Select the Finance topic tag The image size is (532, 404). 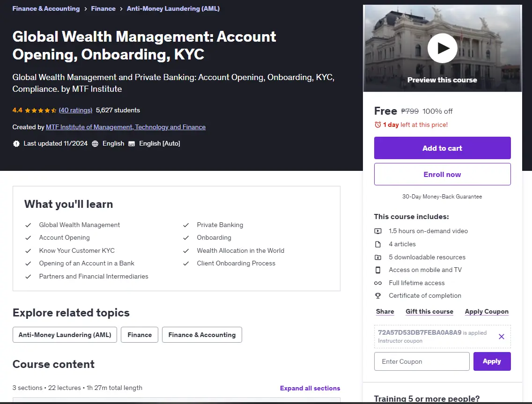140,335
